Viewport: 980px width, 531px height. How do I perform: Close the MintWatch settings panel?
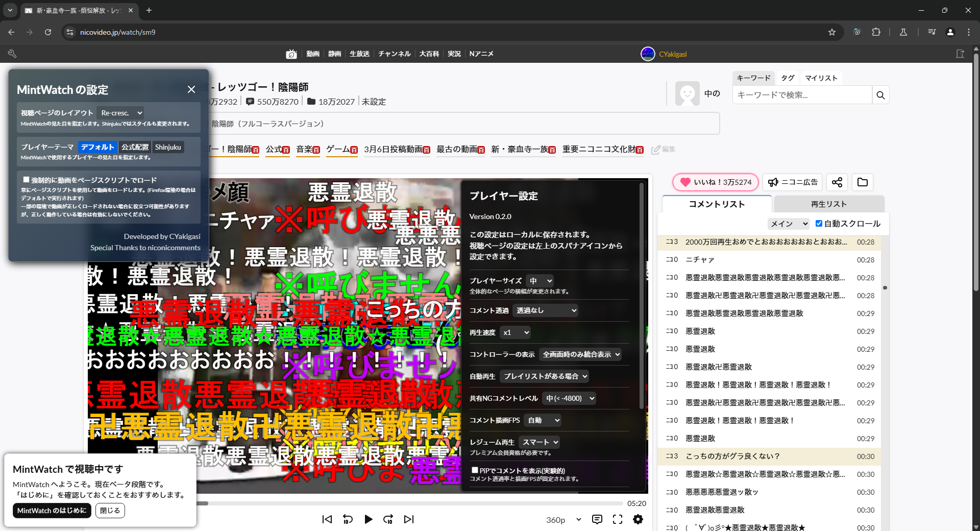[x=191, y=89]
